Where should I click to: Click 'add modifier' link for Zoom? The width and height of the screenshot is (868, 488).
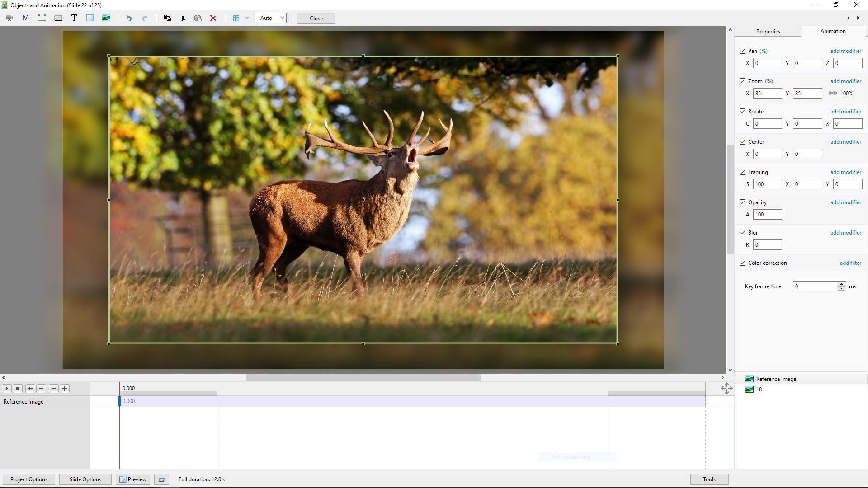[x=845, y=81]
